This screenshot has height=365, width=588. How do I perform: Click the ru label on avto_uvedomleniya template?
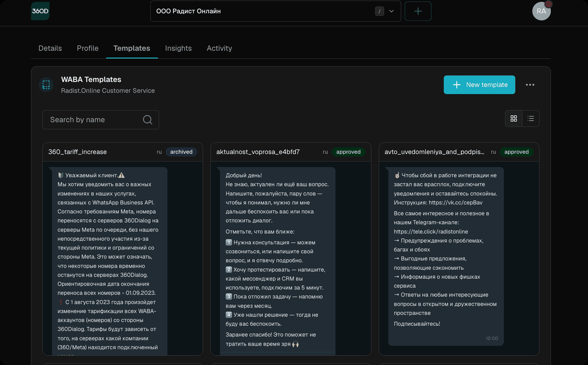494,152
